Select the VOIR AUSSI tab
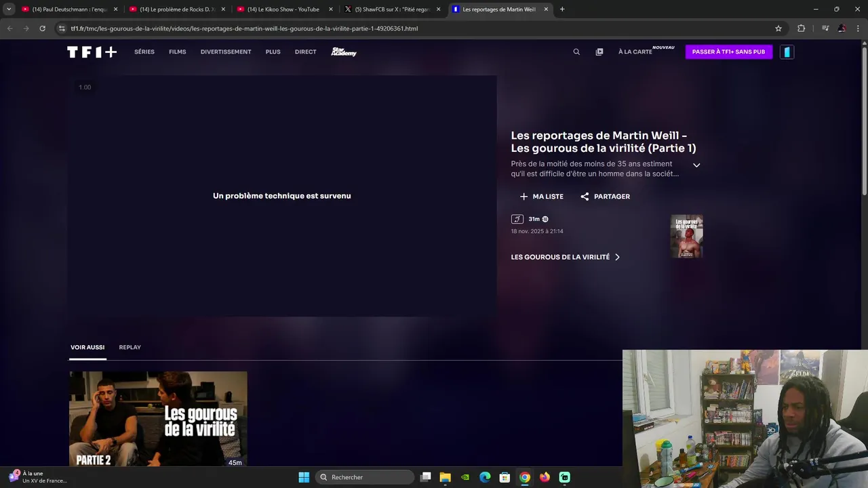 [87, 347]
